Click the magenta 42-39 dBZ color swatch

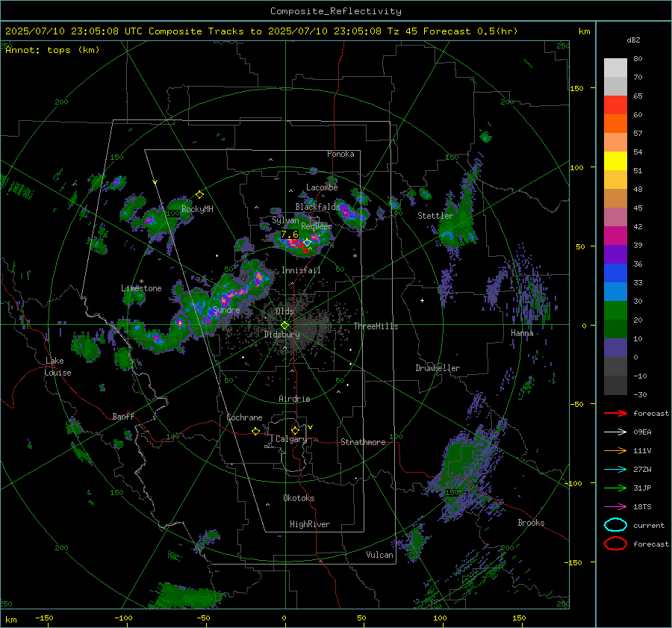tap(615, 236)
